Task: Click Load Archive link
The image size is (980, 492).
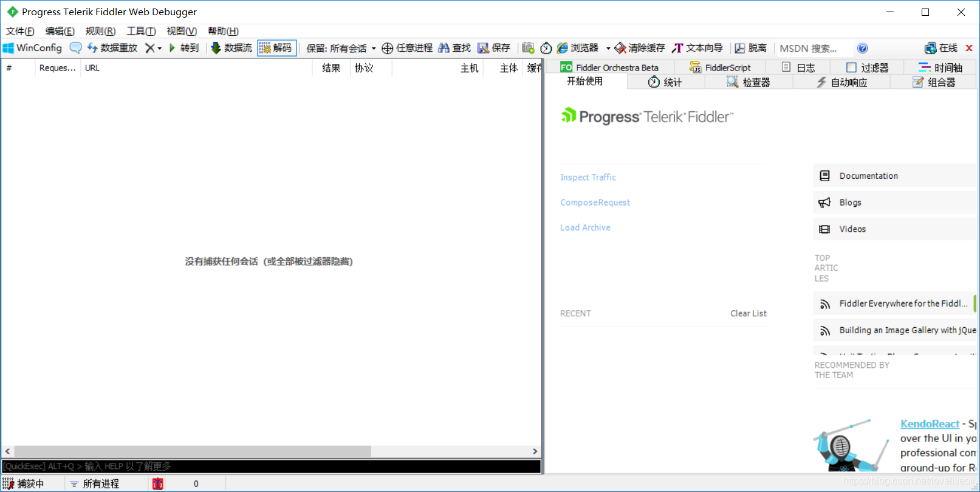Action: 586,227
